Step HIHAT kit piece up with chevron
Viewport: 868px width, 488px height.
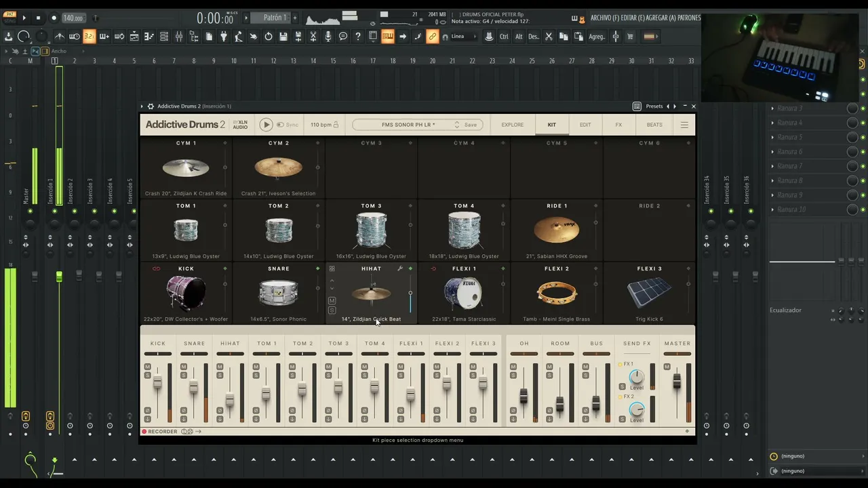coord(332,279)
